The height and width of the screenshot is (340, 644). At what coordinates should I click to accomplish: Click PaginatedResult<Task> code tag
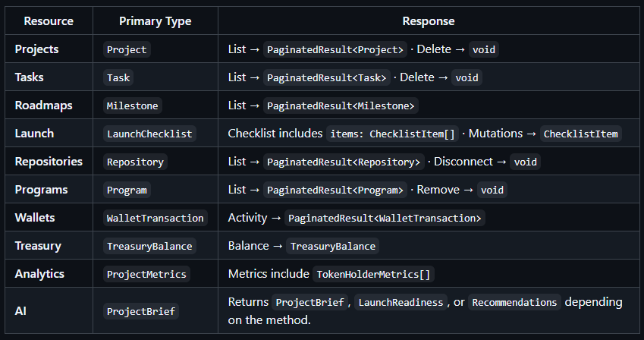pos(326,77)
